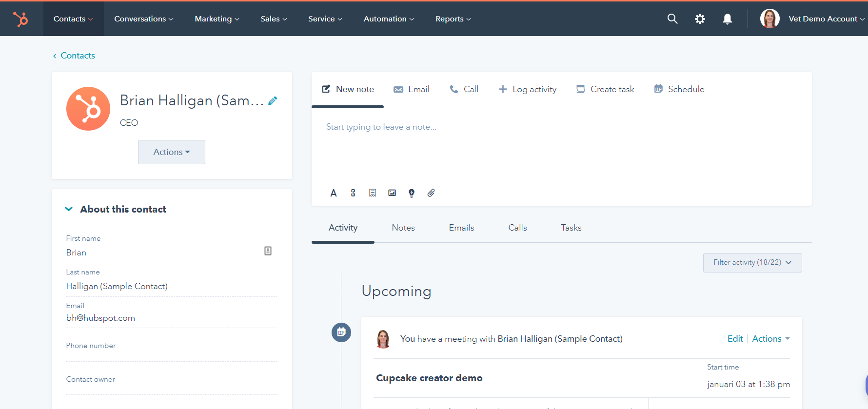
Task: Switch to the Call tab
Action: (464, 89)
